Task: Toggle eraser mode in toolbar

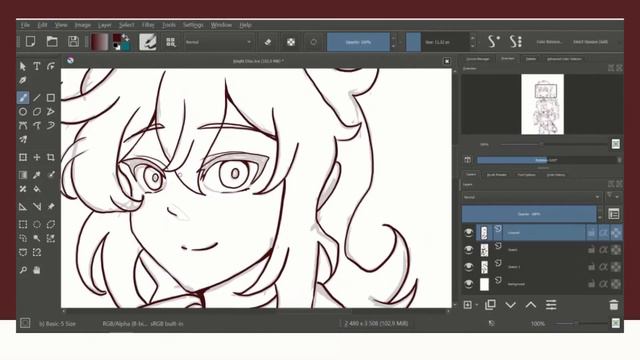Action: [268, 42]
